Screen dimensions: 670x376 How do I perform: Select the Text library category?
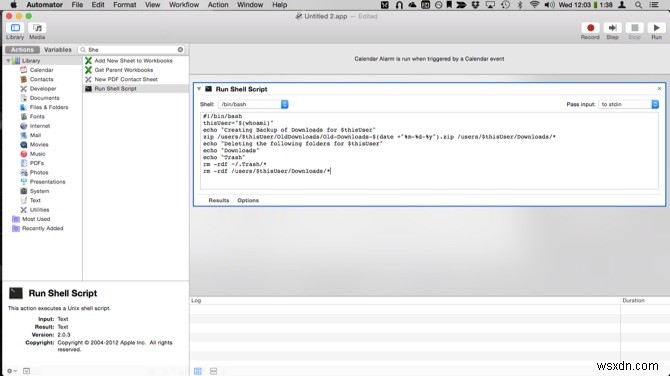pos(35,200)
